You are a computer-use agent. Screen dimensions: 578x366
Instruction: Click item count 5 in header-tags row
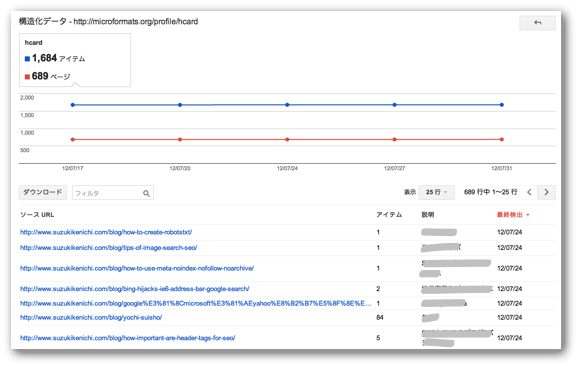378,338
